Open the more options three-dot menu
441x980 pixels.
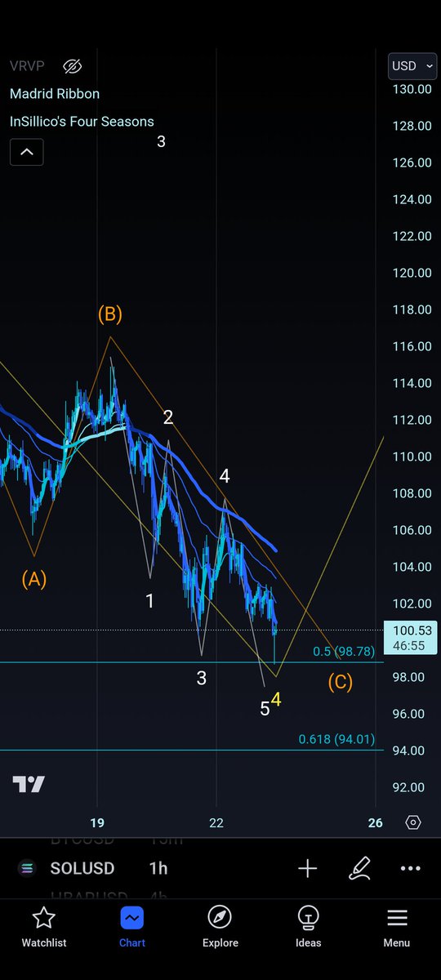411,869
